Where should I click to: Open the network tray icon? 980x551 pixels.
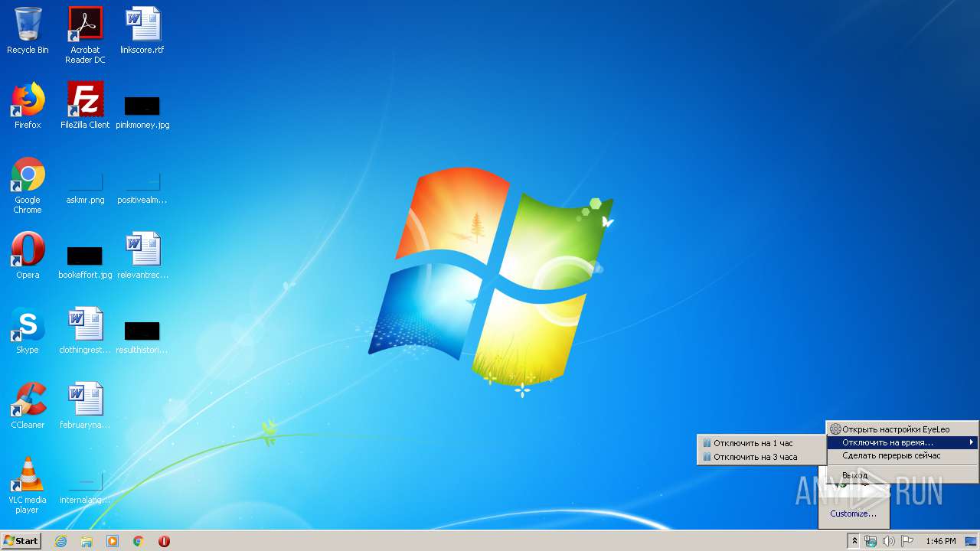pyautogui.click(x=871, y=541)
